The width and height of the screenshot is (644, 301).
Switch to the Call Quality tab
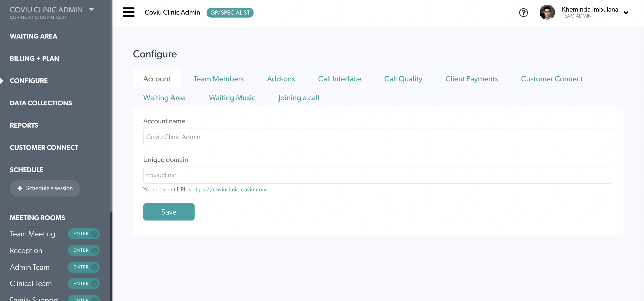click(403, 79)
